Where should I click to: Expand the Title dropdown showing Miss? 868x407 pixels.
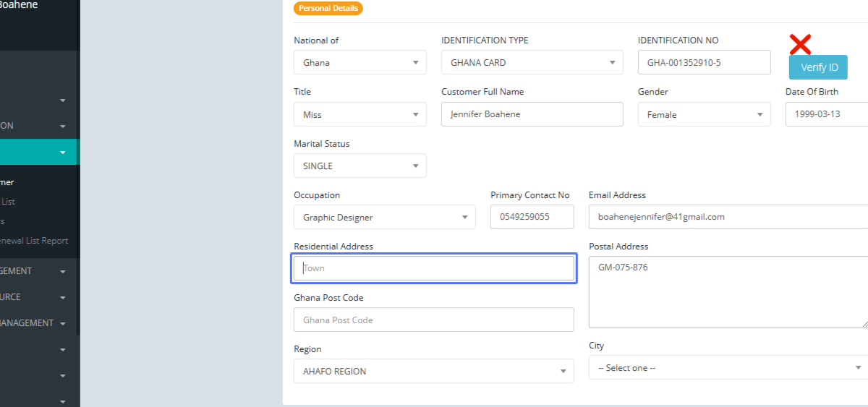pyautogui.click(x=359, y=115)
